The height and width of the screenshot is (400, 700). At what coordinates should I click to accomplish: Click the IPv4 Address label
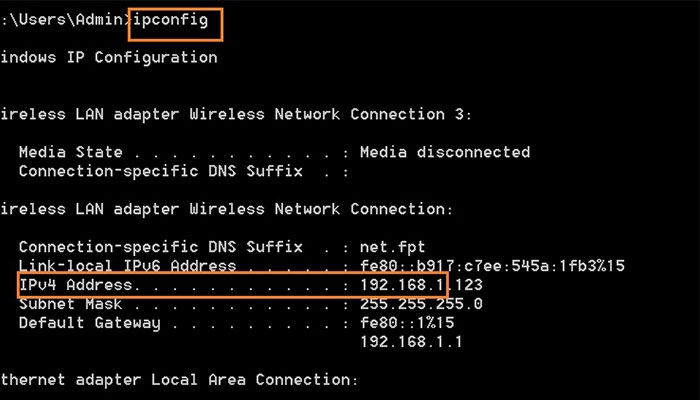tap(76, 285)
